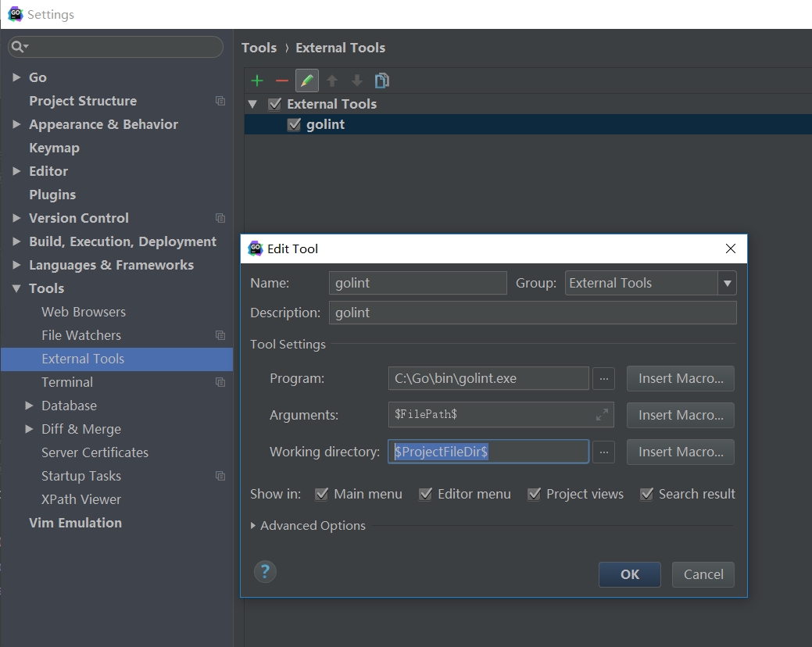Browse for Program path with ellipsis button
The height and width of the screenshot is (647, 812).
(x=604, y=378)
